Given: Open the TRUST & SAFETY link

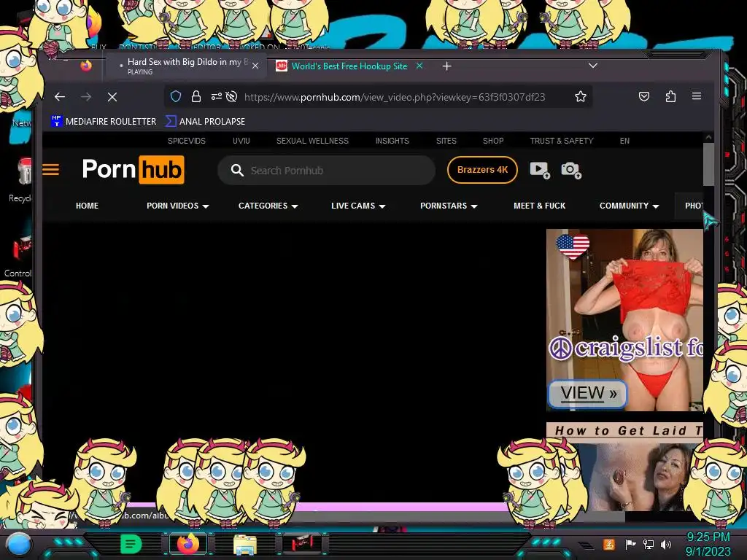Looking at the screenshot, I should tap(562, 141).
